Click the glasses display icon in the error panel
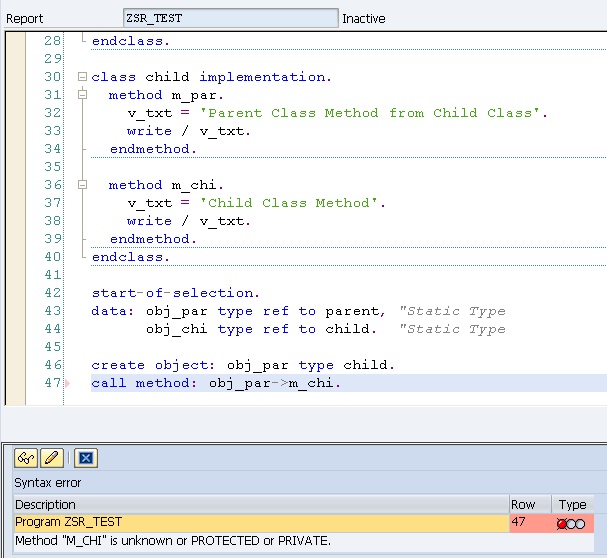 click(x=26, y=458)
